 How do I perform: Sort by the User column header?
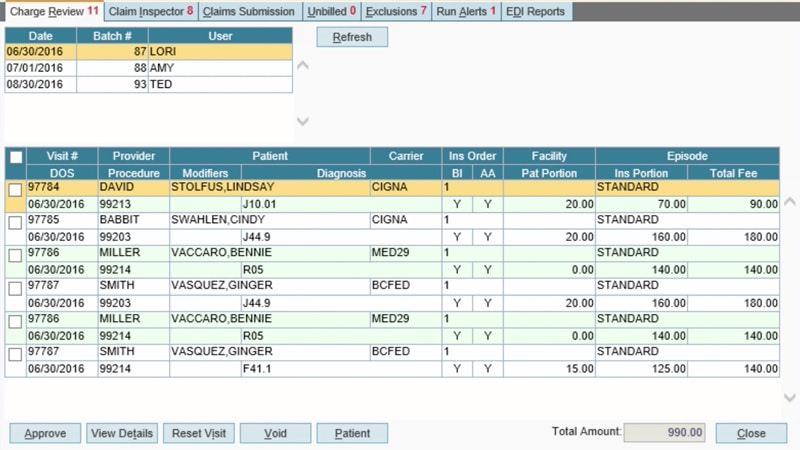click(x=220, y=36)
